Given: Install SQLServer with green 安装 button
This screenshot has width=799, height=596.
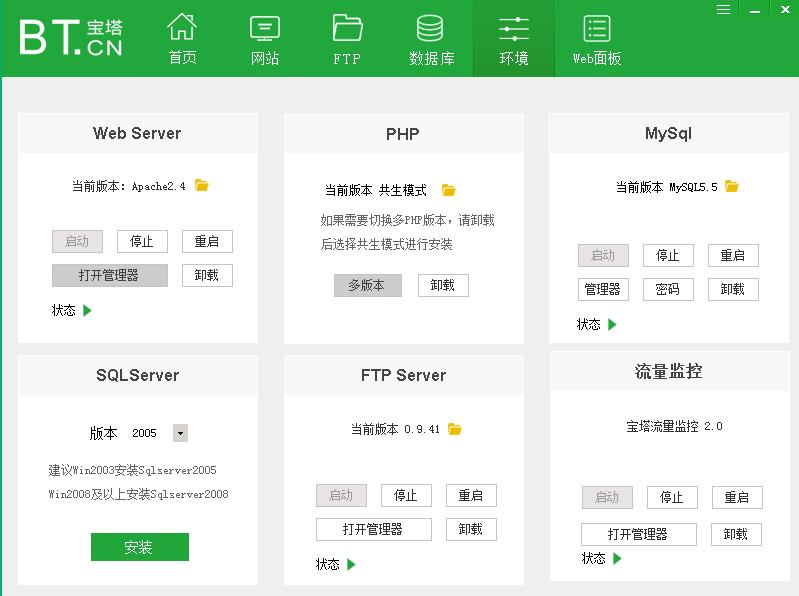Looking at the screenshot, I should click(140, 547).
